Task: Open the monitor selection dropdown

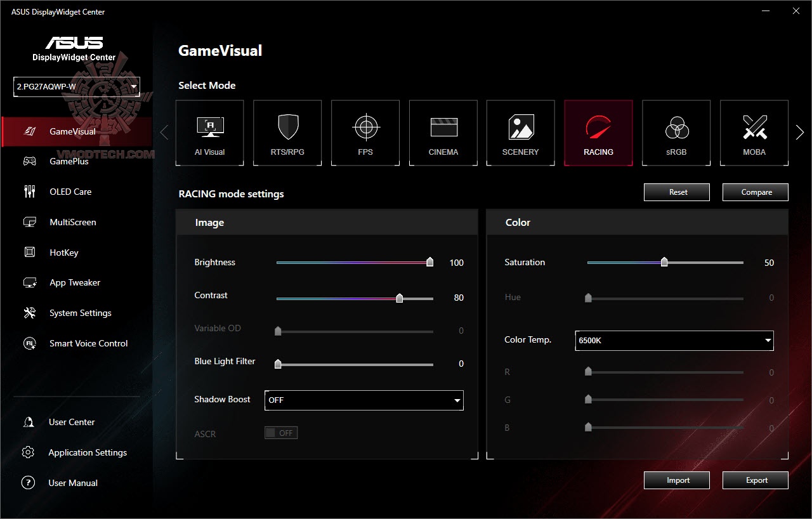Action: coord(76,86)
